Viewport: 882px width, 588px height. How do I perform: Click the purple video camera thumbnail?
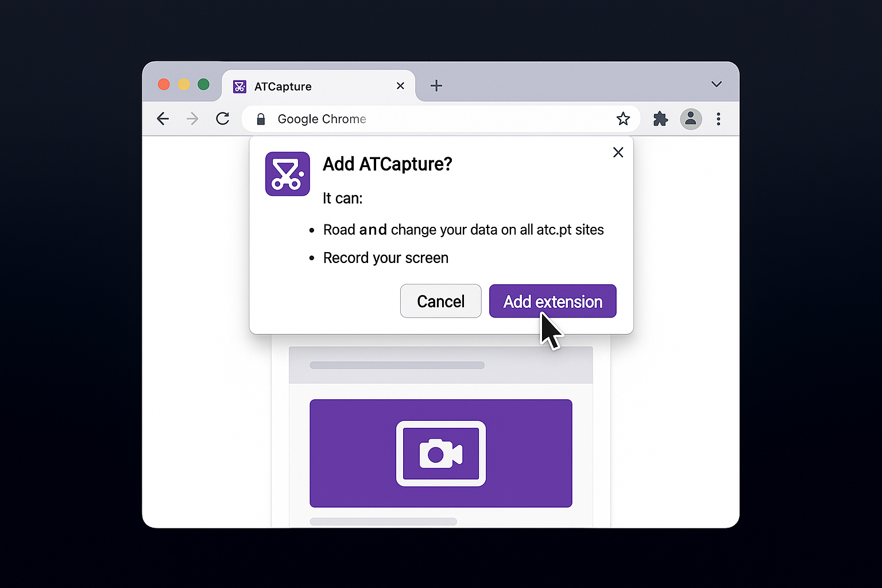(440, 453)
